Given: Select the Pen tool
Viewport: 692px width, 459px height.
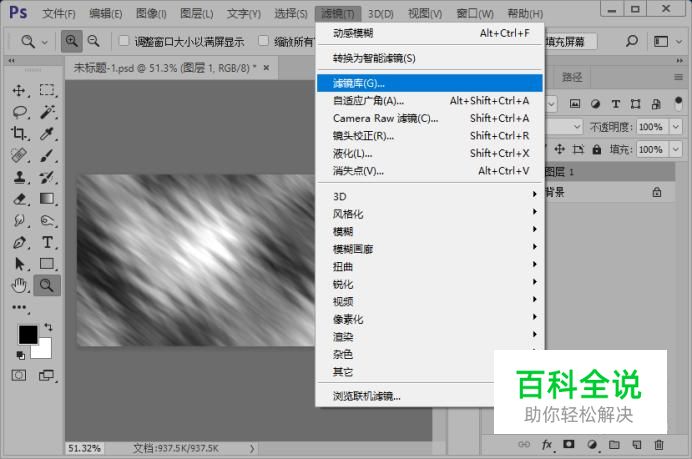Looking at the screenshot, I should click(19, 242).
